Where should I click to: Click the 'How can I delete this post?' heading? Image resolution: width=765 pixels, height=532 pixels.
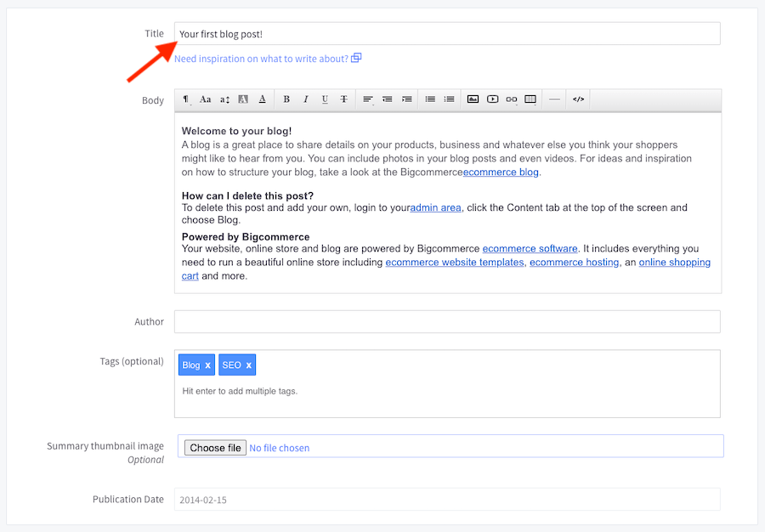(x=247, y=196)
